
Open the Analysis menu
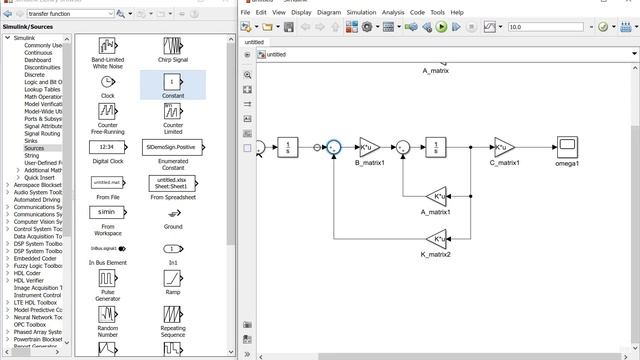(x=393, y=12)
